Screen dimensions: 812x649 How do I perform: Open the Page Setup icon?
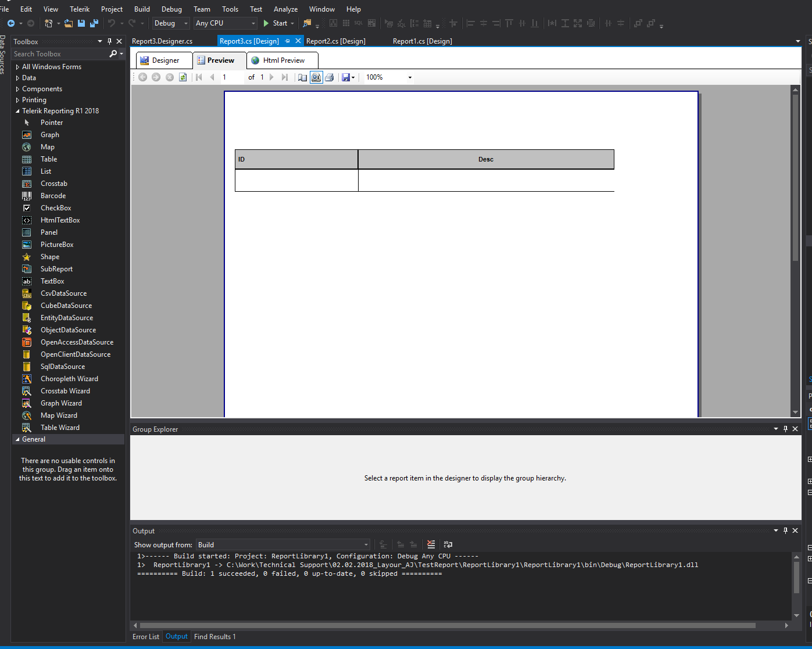click(x=302, y=77)
